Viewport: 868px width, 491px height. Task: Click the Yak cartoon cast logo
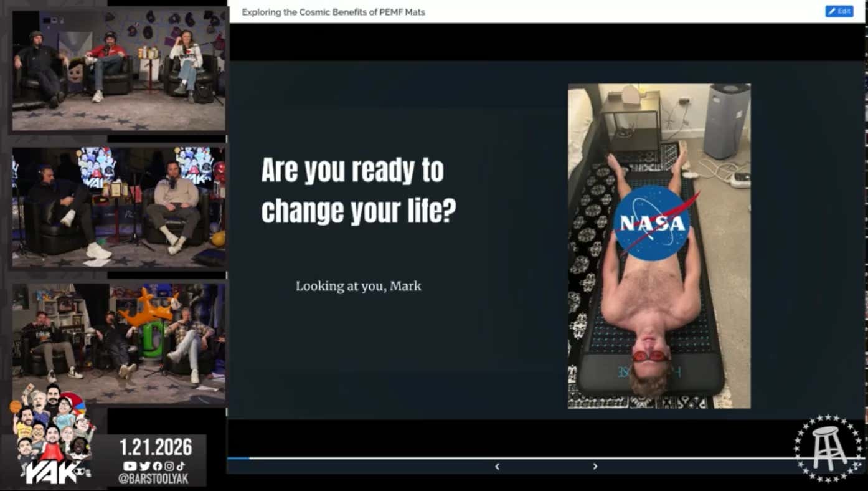pyautogui.click(x=51, y=436)
